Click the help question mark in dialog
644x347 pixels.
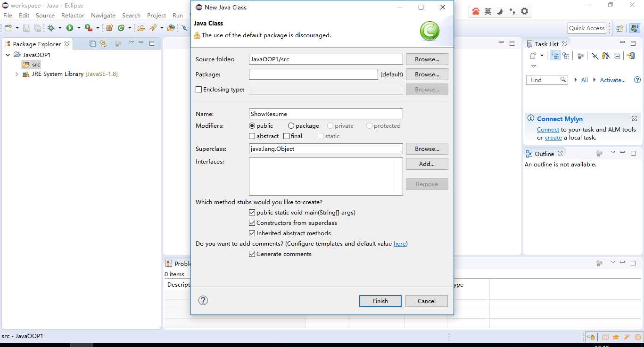[203, 300]
